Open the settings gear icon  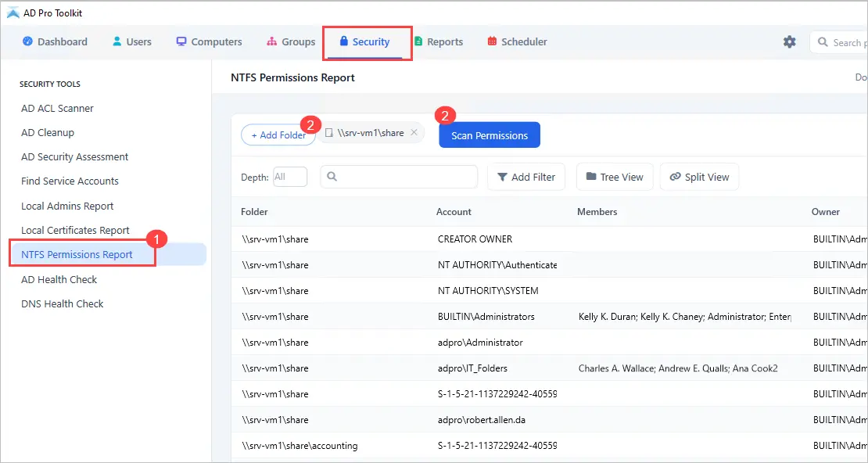click(x=789, y=42)
